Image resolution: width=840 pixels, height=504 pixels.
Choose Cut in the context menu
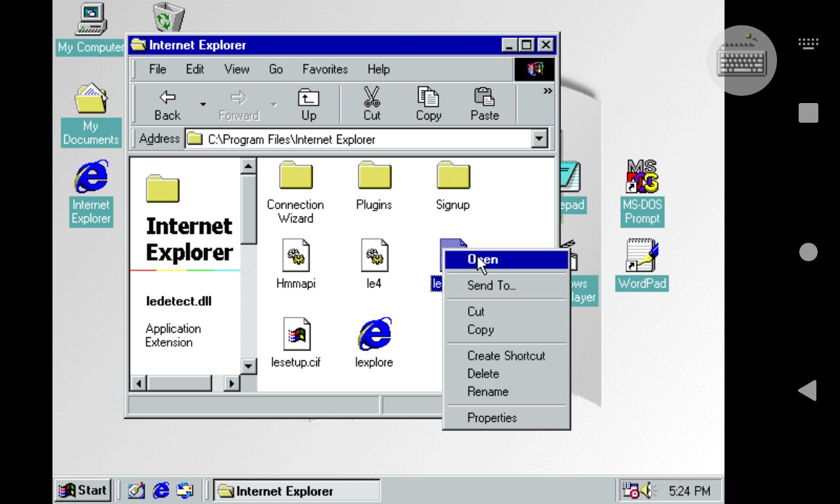click(507, 312)
